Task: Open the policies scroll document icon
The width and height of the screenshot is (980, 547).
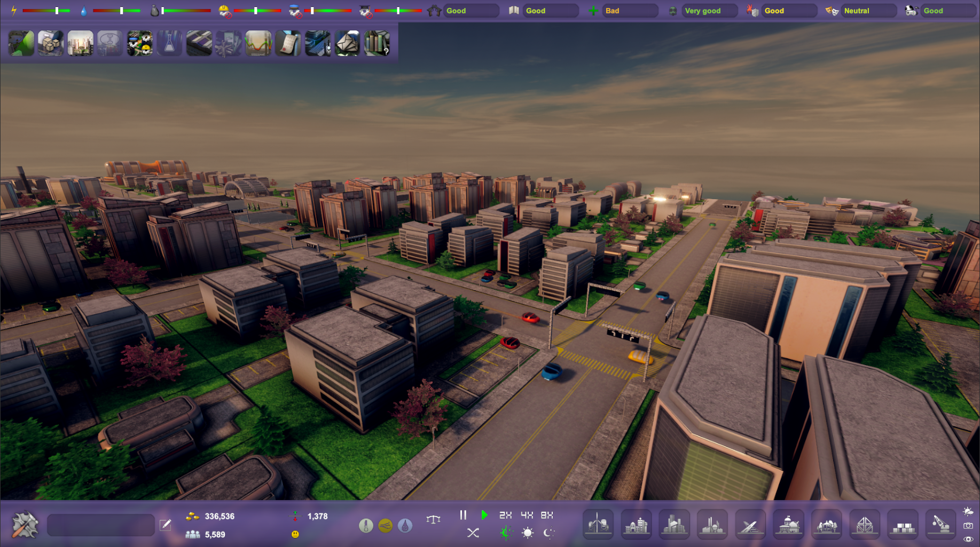Action: pos(288,43)
